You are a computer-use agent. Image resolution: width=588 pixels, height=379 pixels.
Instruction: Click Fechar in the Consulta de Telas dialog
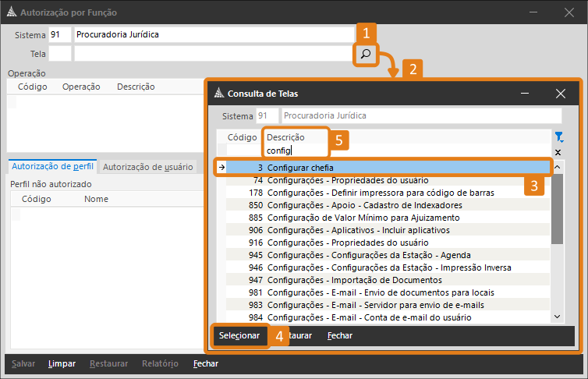(x=339, y=335)
